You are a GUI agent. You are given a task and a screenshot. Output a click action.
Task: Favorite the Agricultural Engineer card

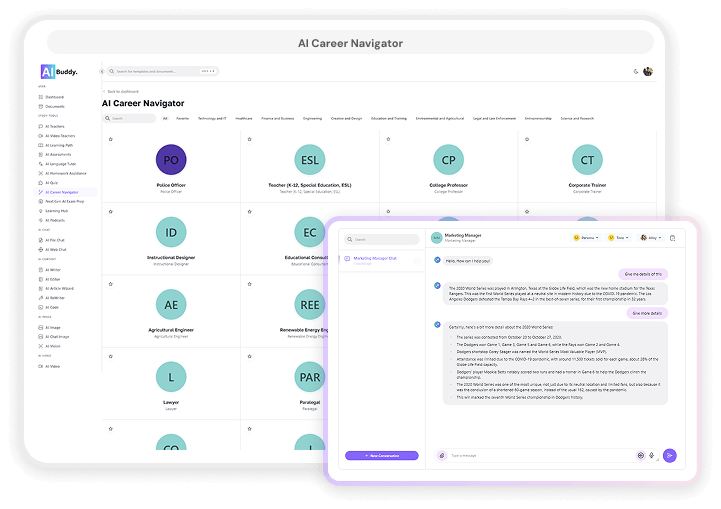coord(111,284)
